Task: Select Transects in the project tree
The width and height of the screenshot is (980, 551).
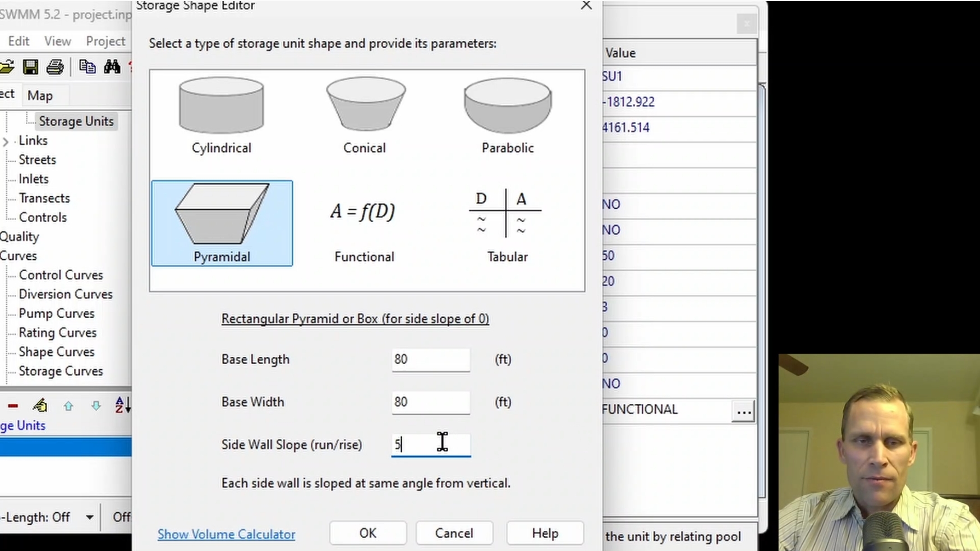Action: [x=44, y=198]
